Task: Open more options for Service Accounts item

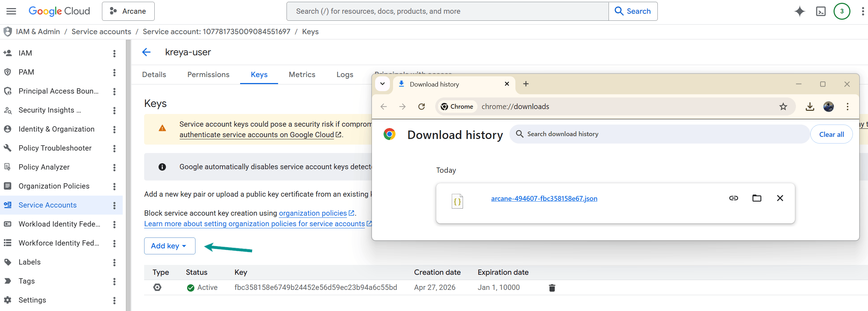Action: [x=114, y=205]
